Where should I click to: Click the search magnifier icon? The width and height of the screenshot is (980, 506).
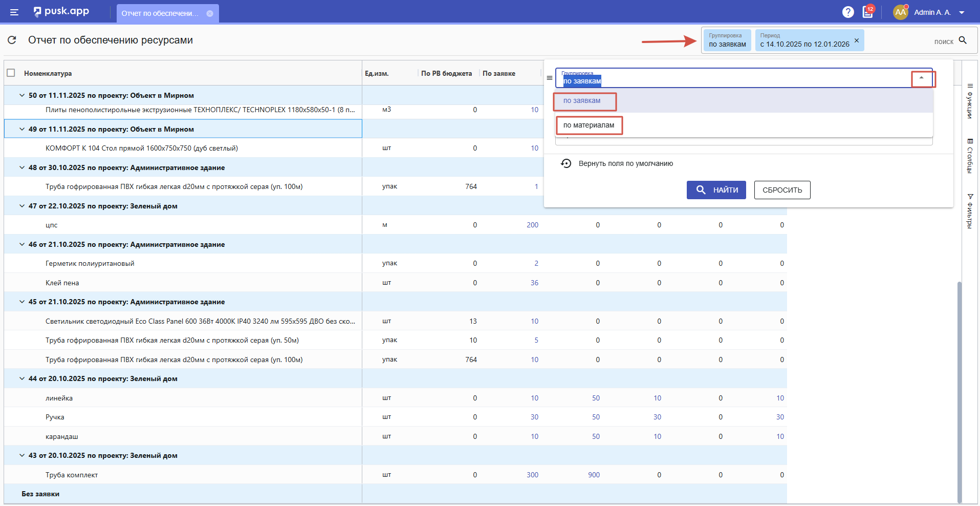point(963,40)
